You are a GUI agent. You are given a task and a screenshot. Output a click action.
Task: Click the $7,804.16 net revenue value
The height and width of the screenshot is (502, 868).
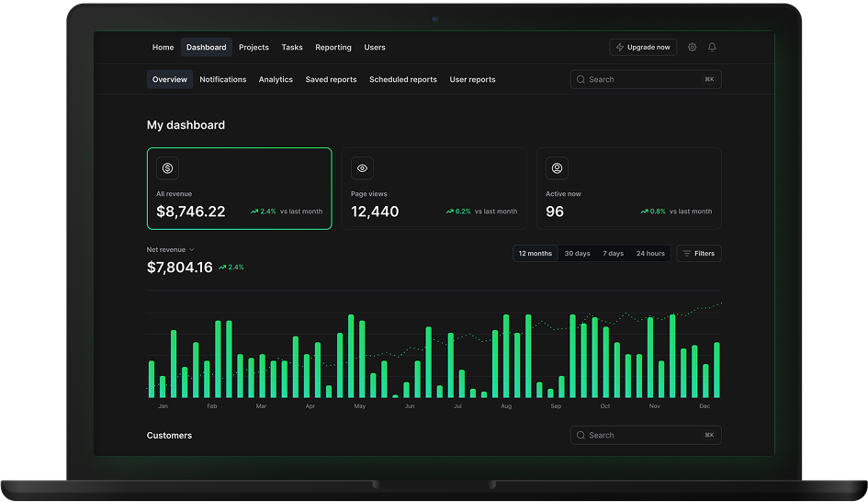click(180, 268)
